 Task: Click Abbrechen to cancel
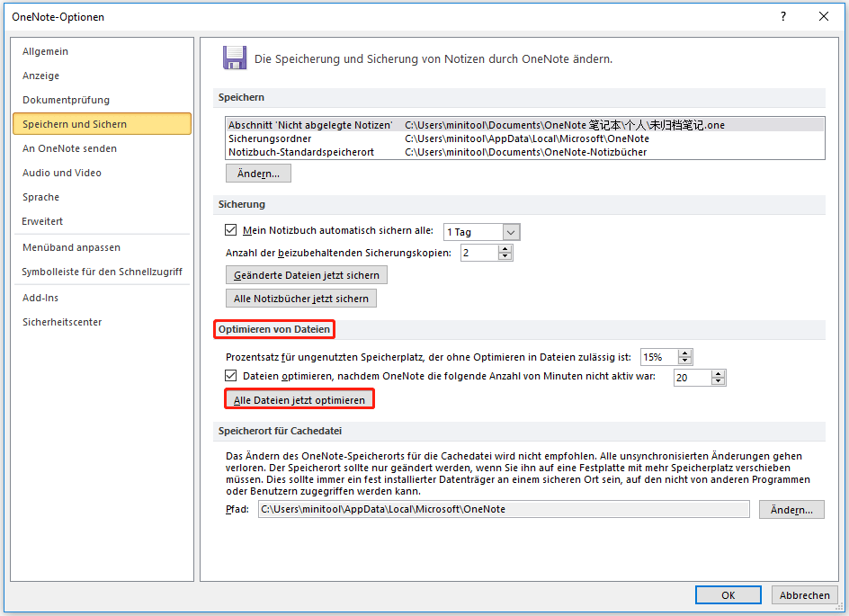pos(805,595)
